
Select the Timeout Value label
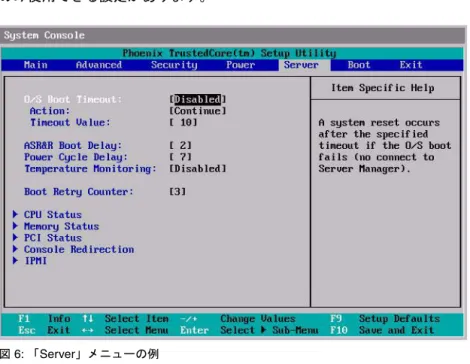coord(70,122)
